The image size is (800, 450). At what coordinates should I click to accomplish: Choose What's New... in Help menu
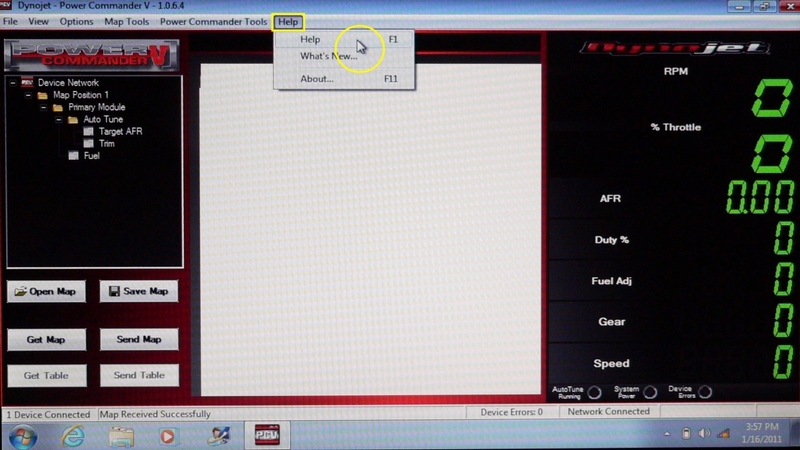pos(328,56)
